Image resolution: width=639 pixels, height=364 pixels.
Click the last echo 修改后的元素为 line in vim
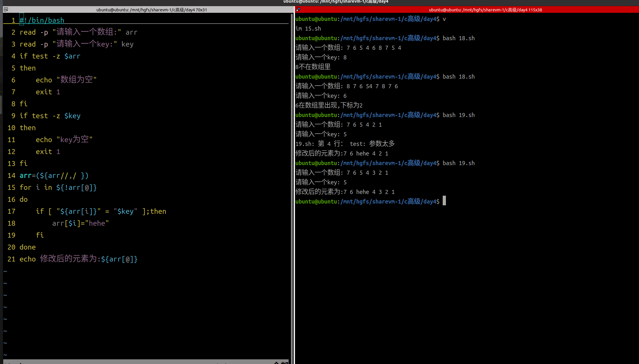click(x=78, y=259)
